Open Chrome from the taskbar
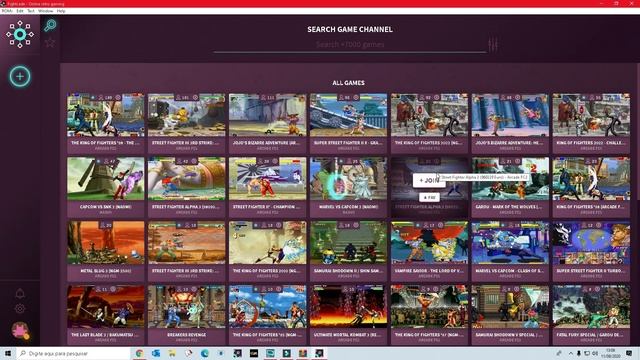640x360 pixels. pos(139,353)
